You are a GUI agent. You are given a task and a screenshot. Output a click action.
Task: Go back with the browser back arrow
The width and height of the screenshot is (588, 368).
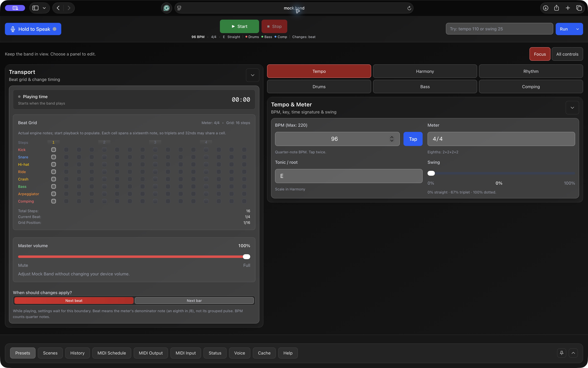pyautogui.click(x=58, y=8)
